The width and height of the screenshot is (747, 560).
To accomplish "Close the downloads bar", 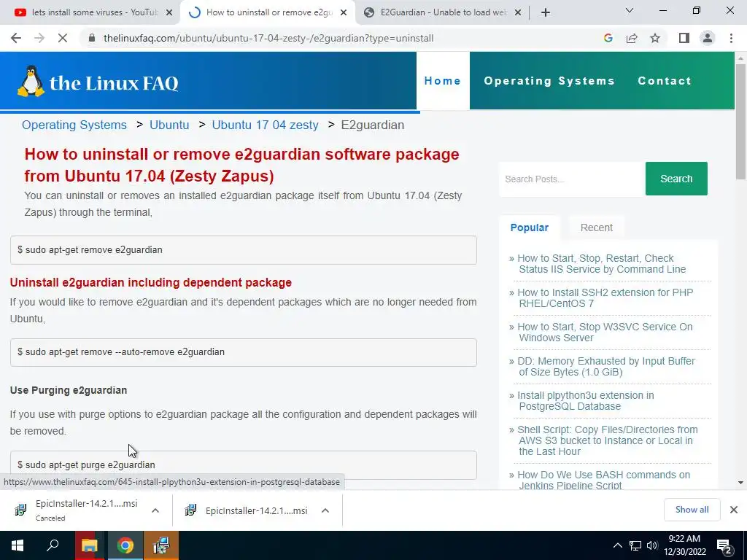I will (734, 510).
